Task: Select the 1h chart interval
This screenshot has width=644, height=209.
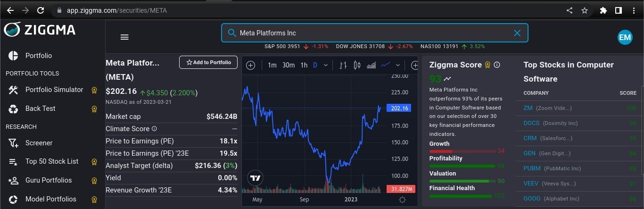Action: point(304,65)
